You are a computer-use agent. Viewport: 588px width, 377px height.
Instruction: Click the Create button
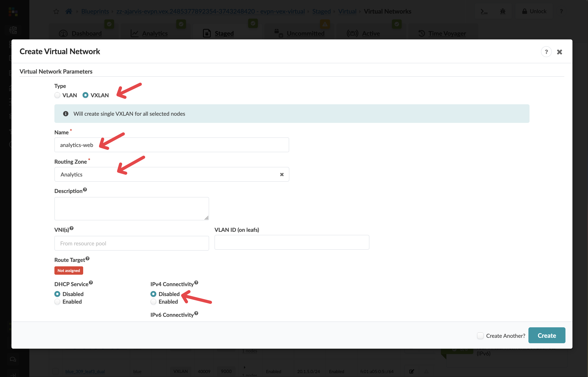[x=547, y=335]
